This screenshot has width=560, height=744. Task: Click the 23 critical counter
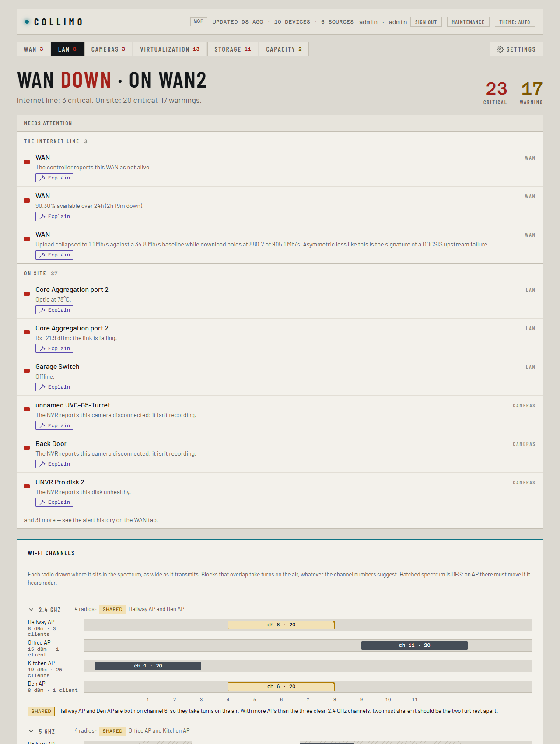tap(496, 92)
